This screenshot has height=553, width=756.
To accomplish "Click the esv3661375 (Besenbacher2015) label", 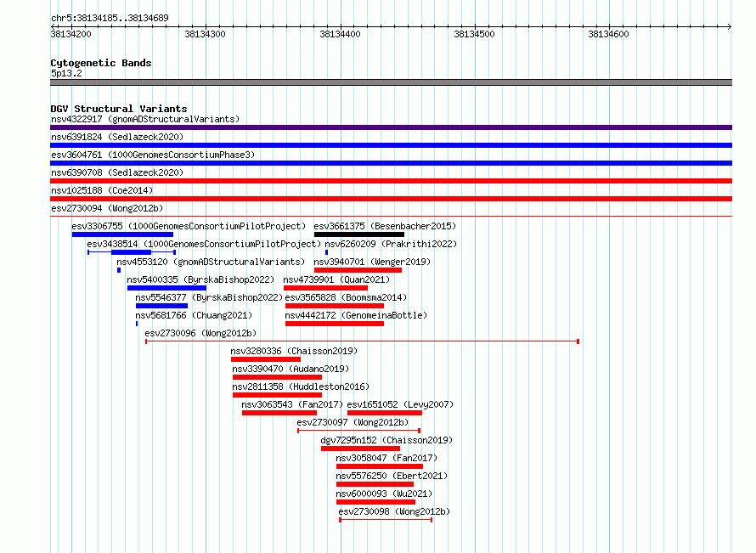I will (385, 226).
